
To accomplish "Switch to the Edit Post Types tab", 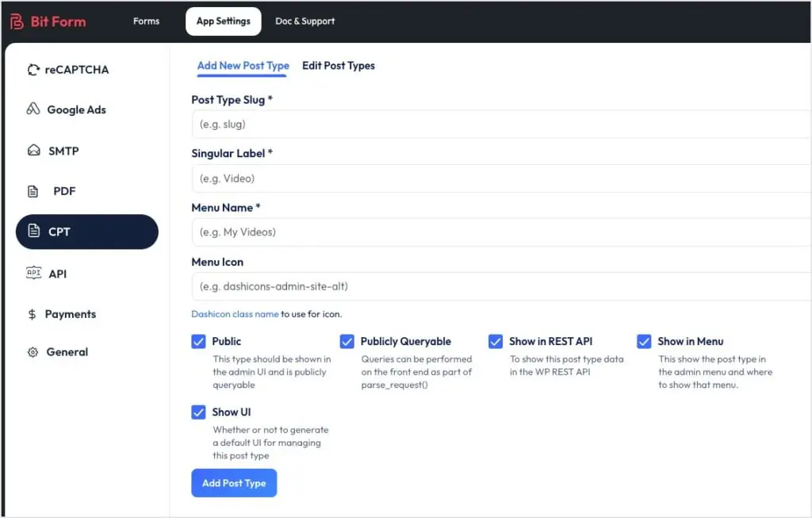I will pyautogui.click(x=339, y=66).
